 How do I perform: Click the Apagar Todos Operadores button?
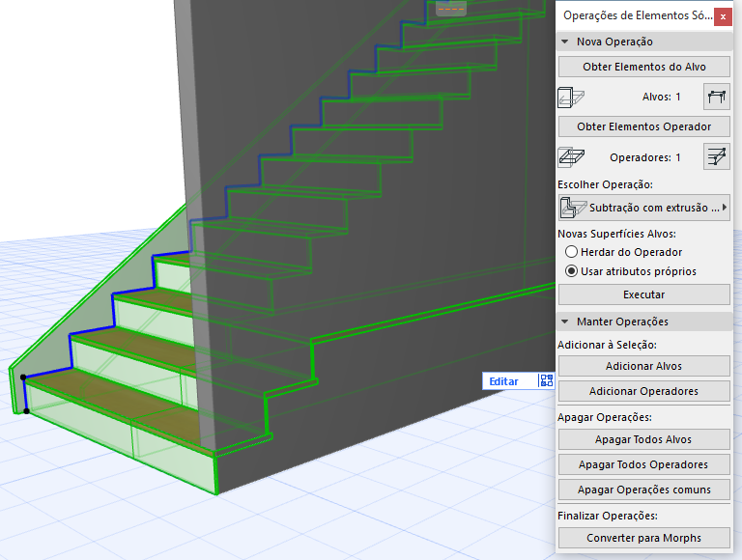pyautogui.click(x=644, y=464)
